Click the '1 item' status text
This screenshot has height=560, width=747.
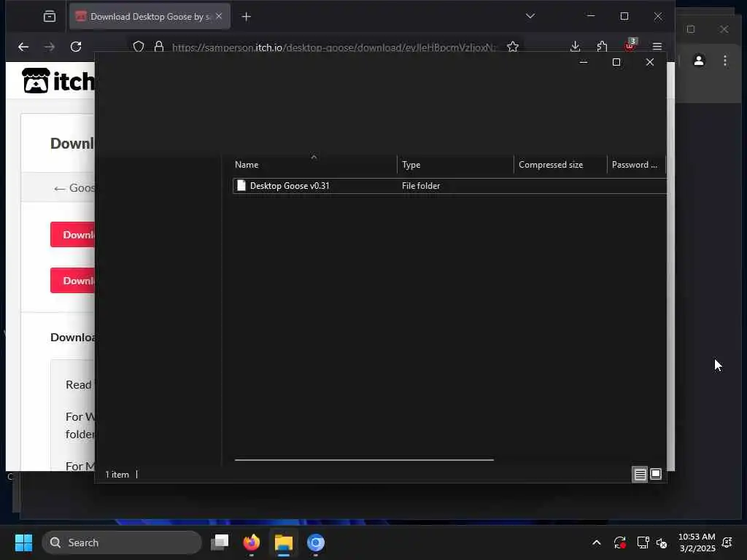pyautogui.click(x=117, y=475)
